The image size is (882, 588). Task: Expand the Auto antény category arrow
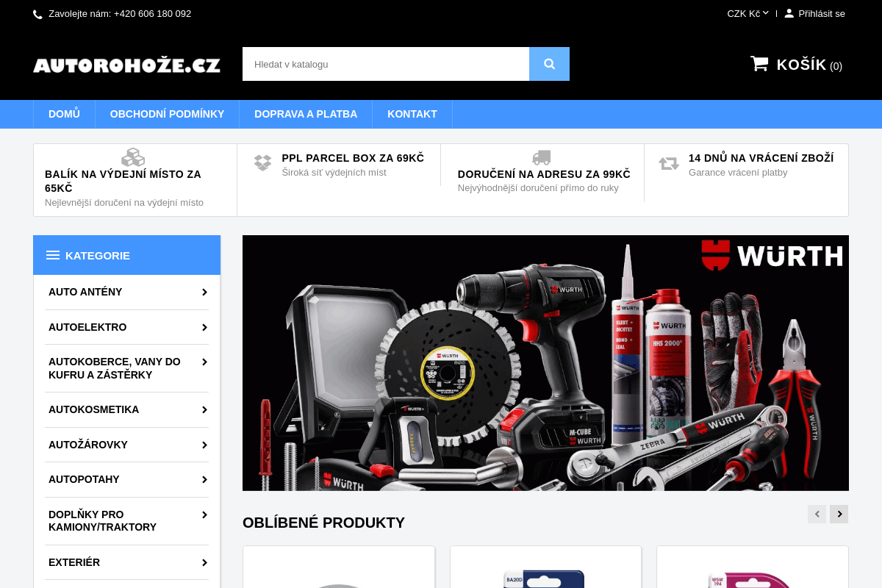[x=204, y=292]
